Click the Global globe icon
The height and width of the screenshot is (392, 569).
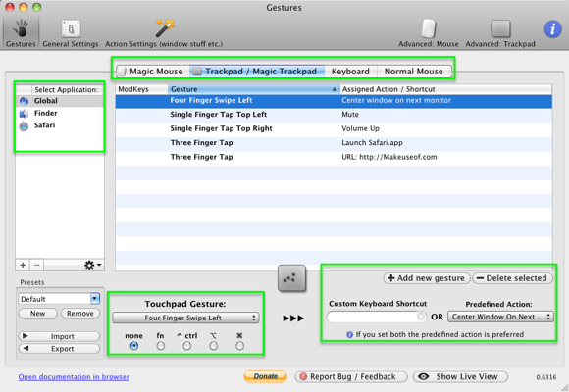24,101
